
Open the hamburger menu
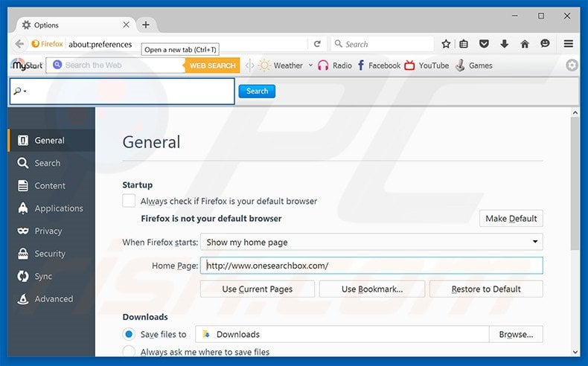tap(569, 44)
